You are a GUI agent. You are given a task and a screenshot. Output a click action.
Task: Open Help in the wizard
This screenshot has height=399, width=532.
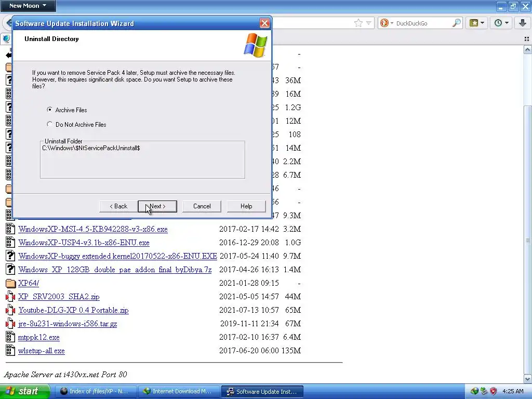point(246,206)
